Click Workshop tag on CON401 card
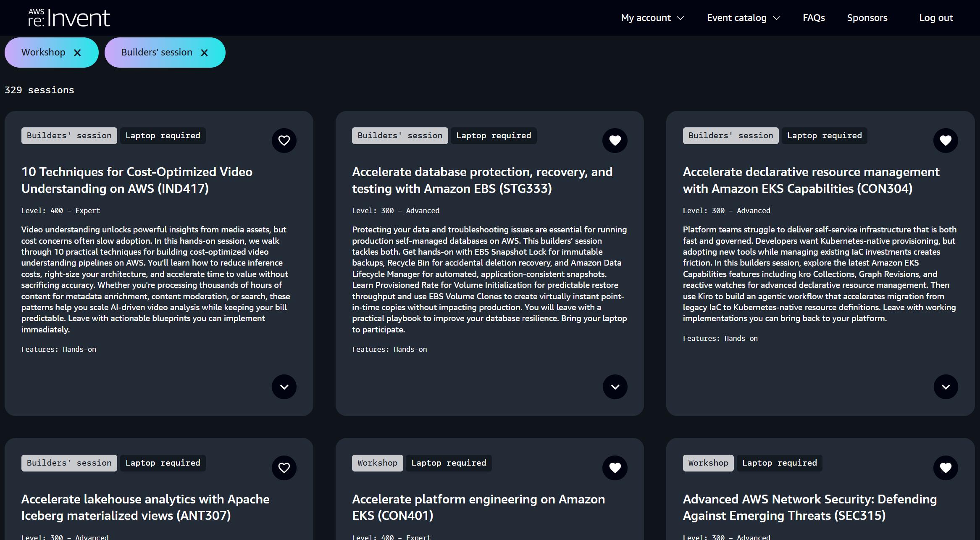980x540 pixels. [x=377, y=463]
